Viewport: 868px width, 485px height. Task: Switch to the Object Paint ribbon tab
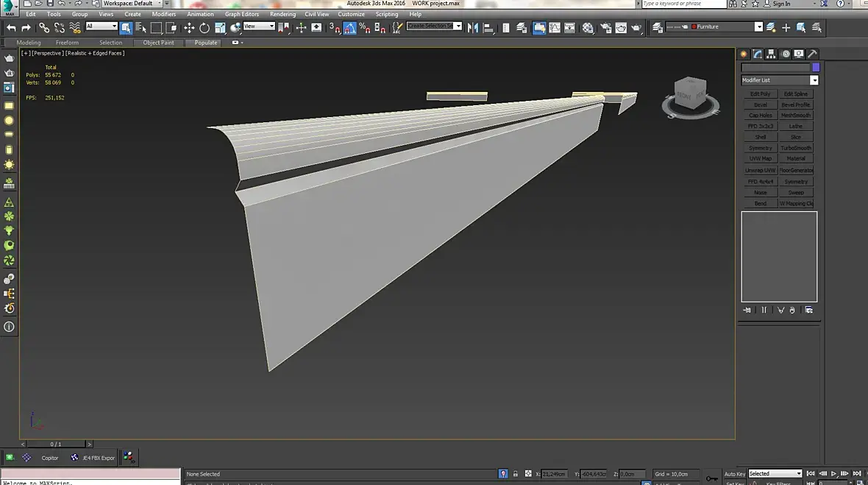(x=158, y=43)
